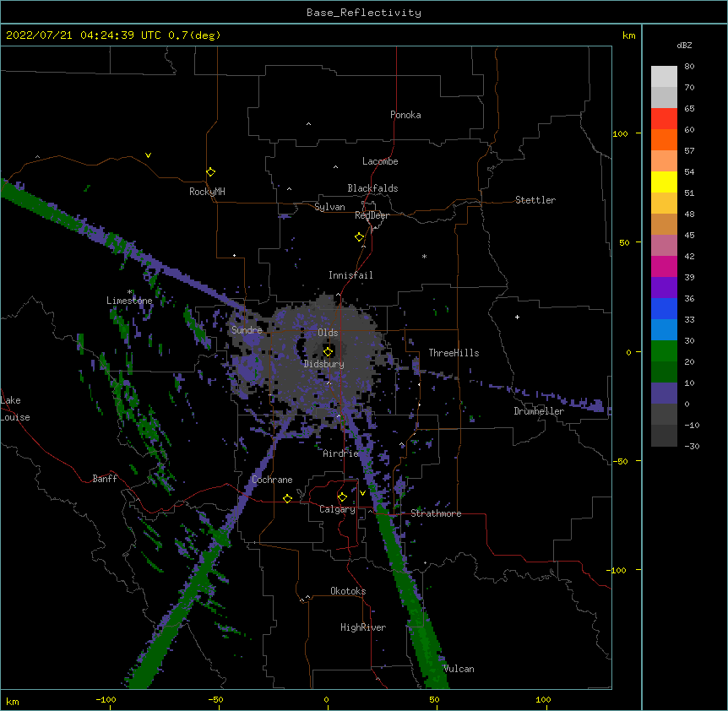Screen dimensions: 728x711
Task: Click the RedDeer city label
Action: (372, 215)
